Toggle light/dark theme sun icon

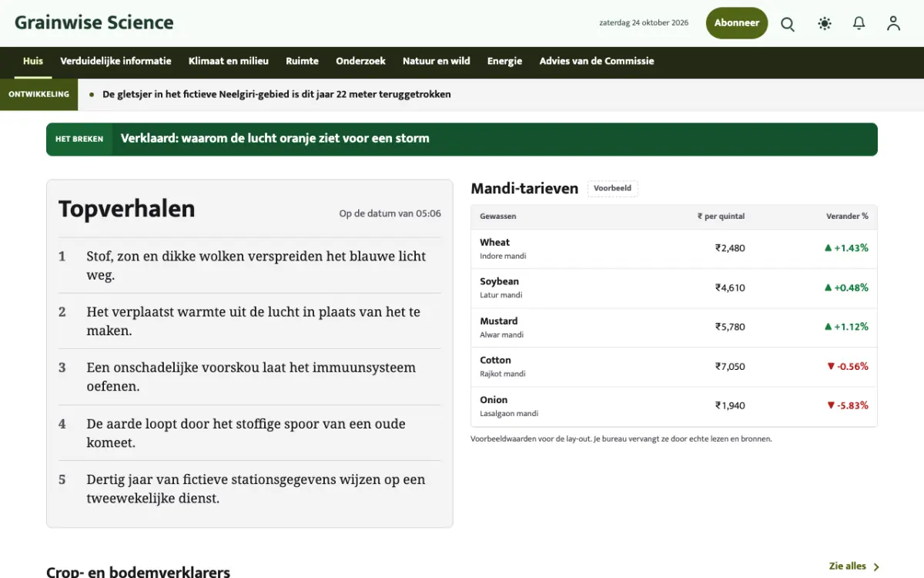point(825,24)
